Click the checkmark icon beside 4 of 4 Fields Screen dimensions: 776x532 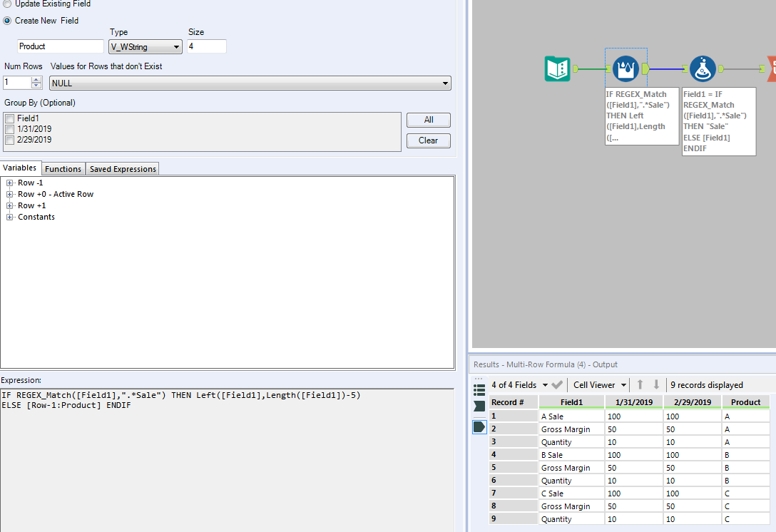(557, 384)
